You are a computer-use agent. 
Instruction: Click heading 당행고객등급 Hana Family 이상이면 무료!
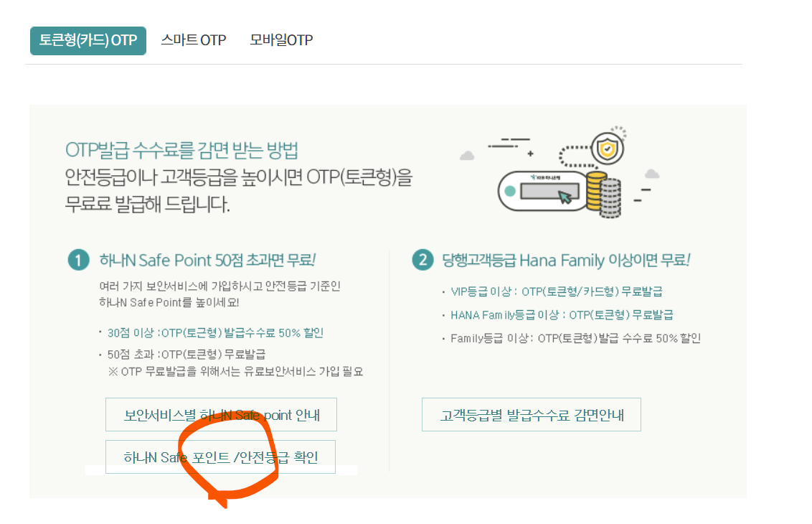click(566, 260)
